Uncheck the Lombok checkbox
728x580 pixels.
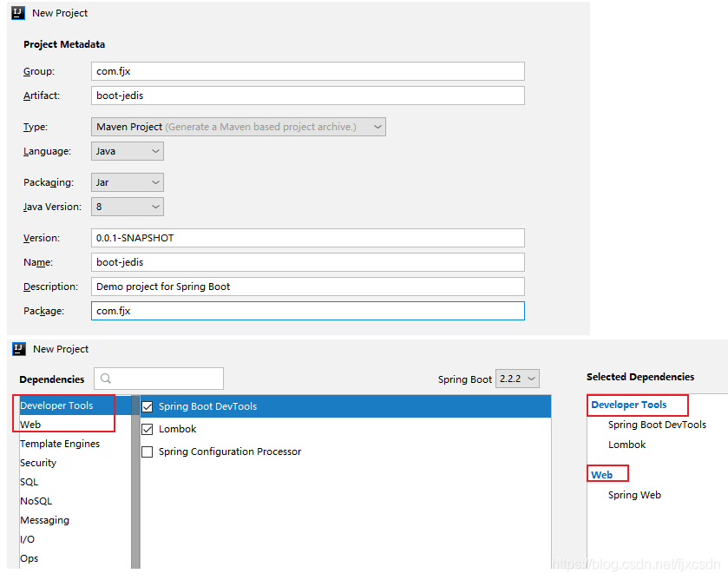click(148, 429)
